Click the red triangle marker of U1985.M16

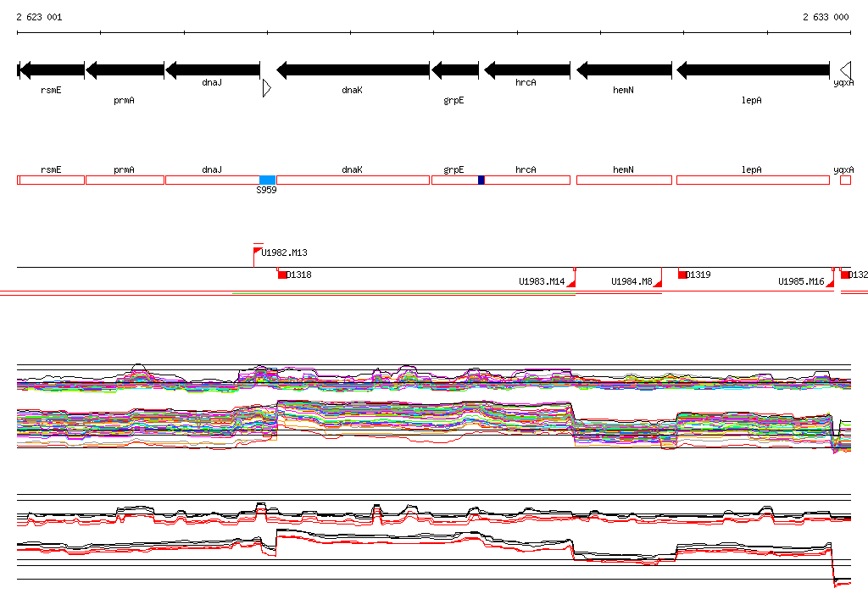[830, 283]
